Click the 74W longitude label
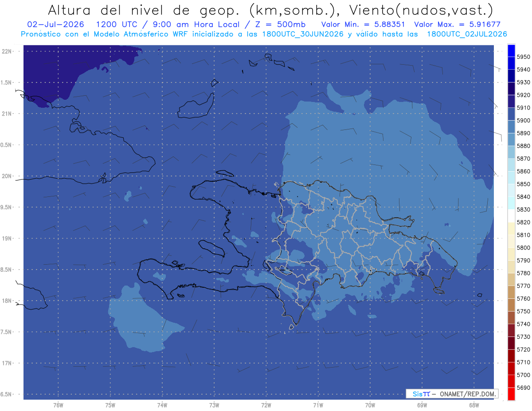Viewport: 532px width, 411px height. (x=162, y=405)
